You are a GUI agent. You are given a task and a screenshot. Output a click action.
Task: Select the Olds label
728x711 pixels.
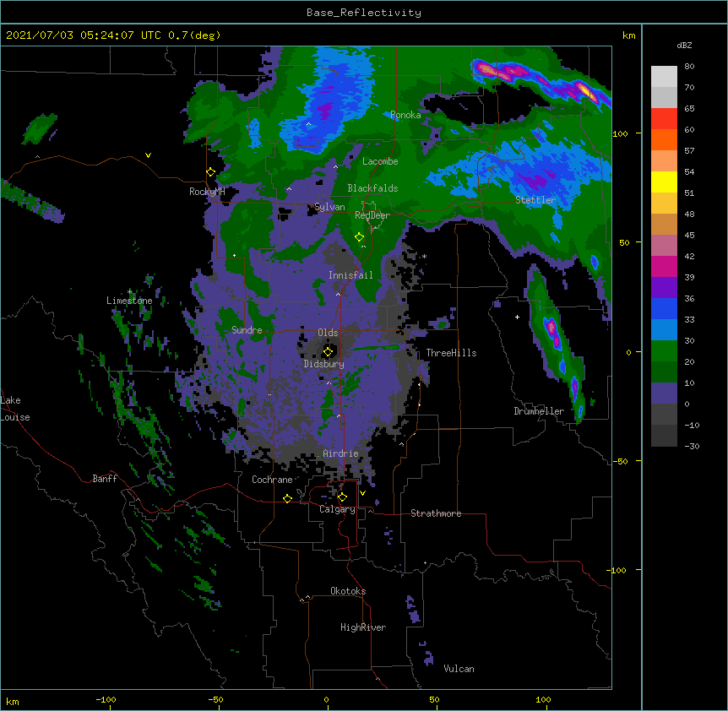coord(328,333)
